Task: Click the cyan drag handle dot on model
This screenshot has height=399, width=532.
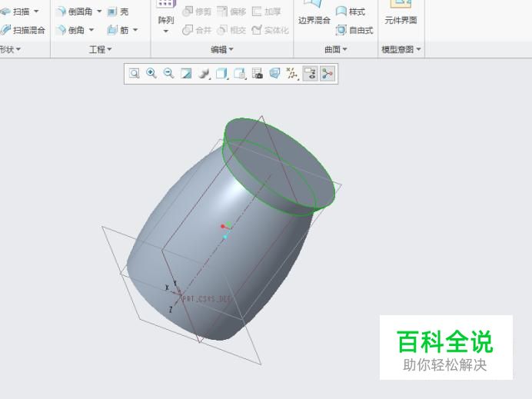Action: (225, 237)
